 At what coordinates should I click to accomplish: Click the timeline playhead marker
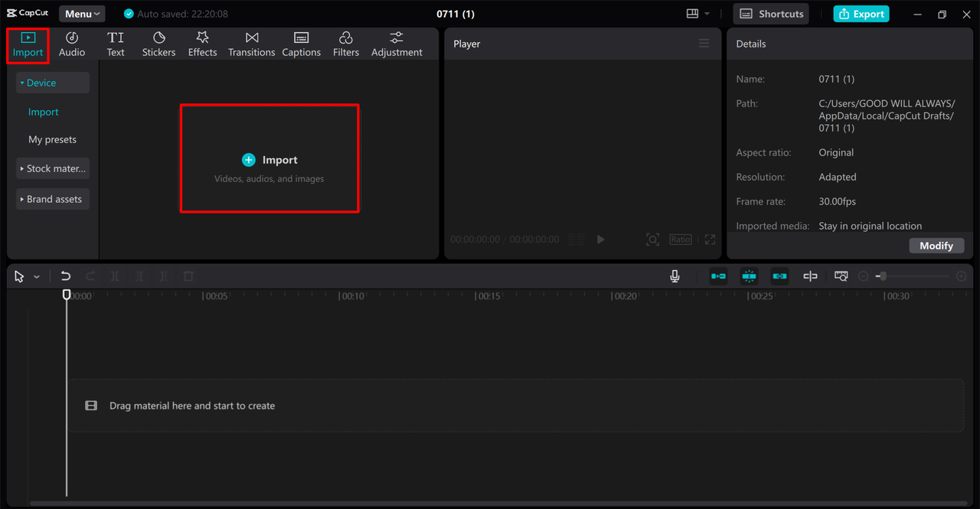tap(67, 295)
